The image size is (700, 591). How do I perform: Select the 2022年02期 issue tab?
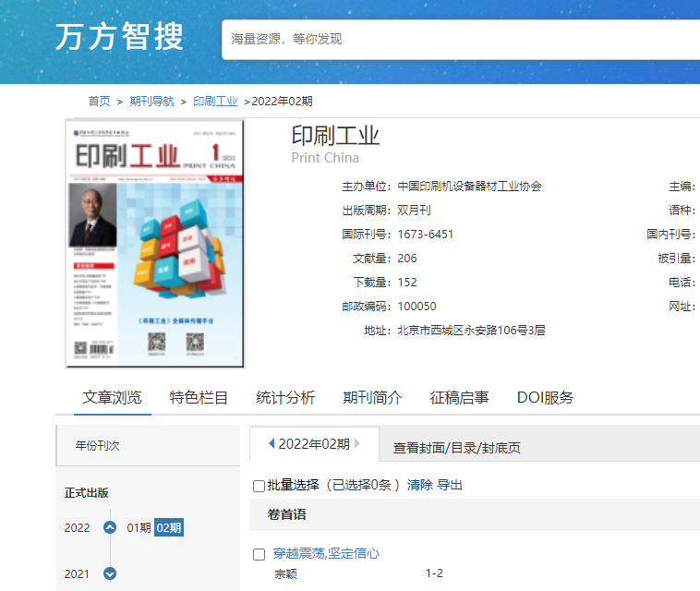pos(314,444)
